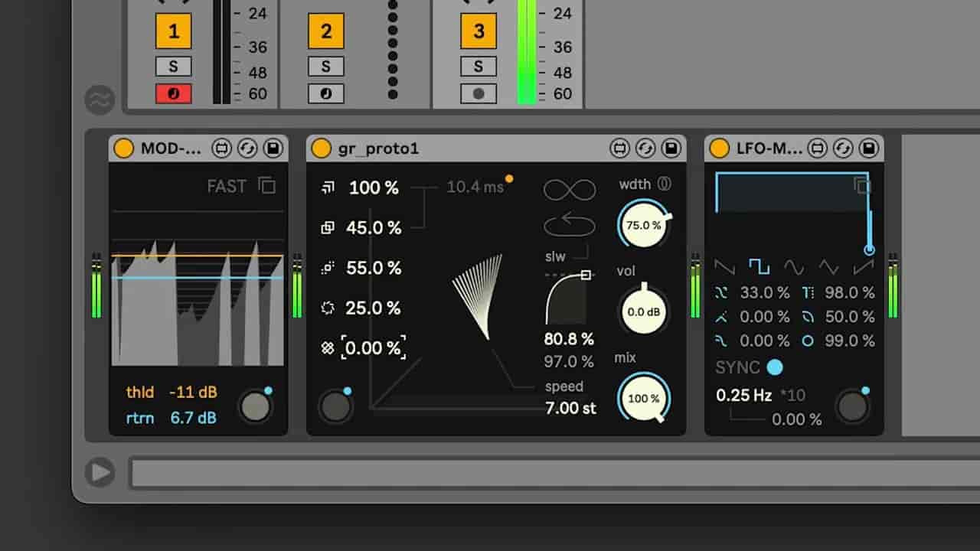This screenshot has width=980, height=551.
Task: Click the selected 0.00 % value field in gr_proto1
Action: coord(374,348)
